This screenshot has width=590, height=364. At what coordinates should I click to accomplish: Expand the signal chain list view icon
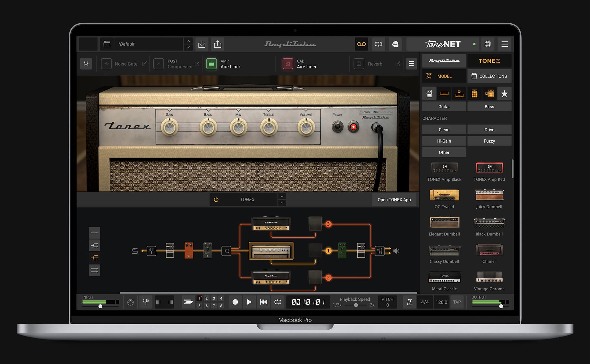411,64
